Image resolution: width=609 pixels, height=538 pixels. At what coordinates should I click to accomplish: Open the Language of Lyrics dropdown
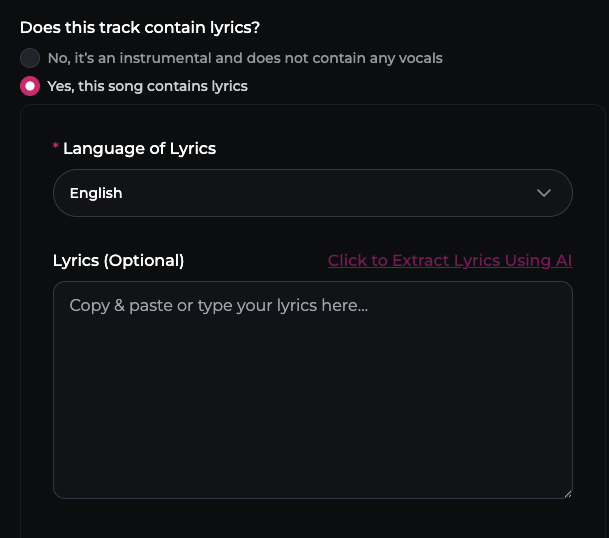pyautogui.click(x=312, y=193)
